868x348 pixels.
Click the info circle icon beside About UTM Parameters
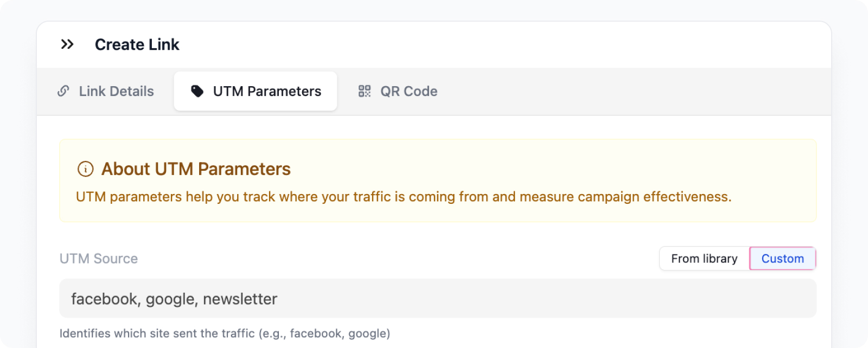(86, 169)
